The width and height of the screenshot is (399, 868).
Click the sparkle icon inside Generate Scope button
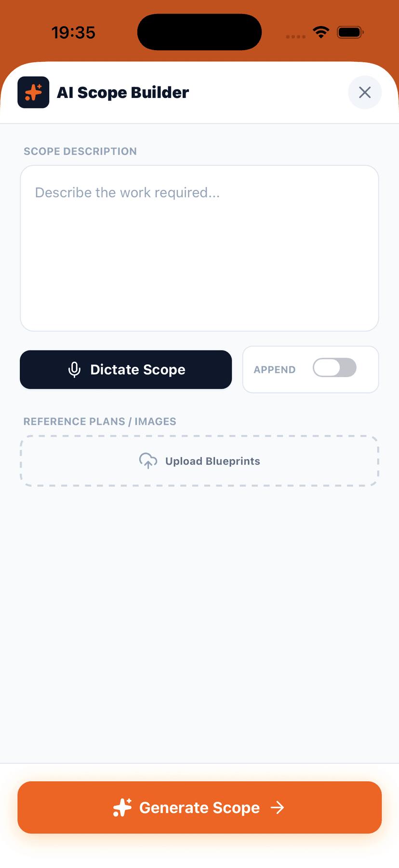tap(122, 807)
